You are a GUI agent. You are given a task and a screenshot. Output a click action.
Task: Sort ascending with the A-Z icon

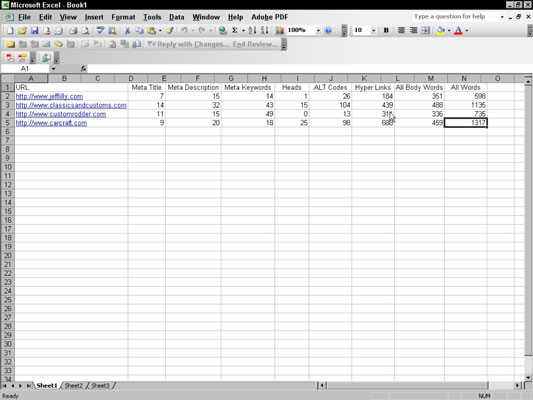tap(252, 31)
